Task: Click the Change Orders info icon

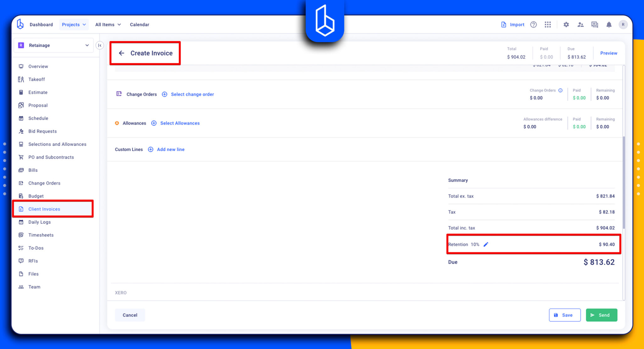Action: coord(560,90)
